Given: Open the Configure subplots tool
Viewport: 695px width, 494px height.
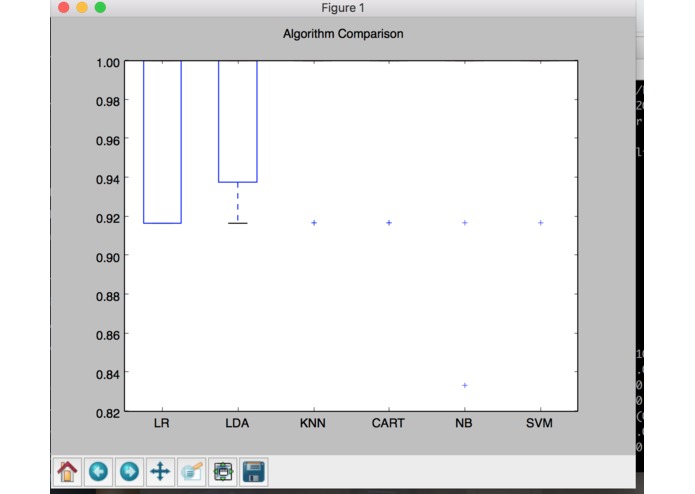Looking at the screenshot, I should [x=223, y=471].
